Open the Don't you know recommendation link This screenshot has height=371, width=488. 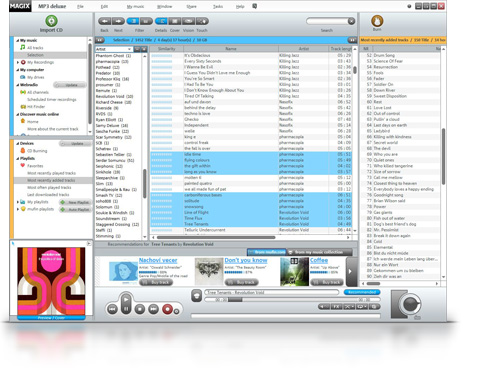tap(246, 260)
